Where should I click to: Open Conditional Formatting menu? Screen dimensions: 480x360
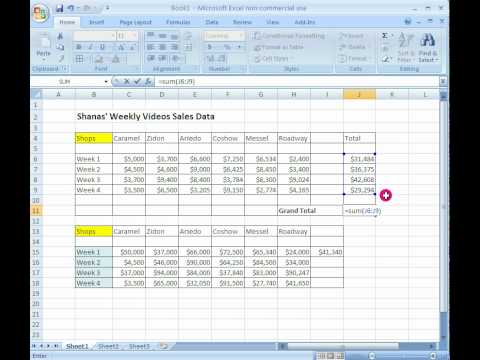[289, 36]
